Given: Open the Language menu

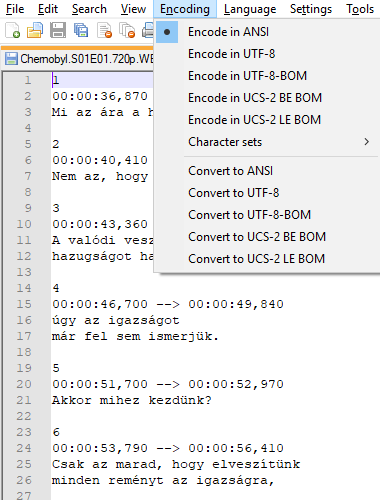Looking at the screenshot, I should [250, 9].
